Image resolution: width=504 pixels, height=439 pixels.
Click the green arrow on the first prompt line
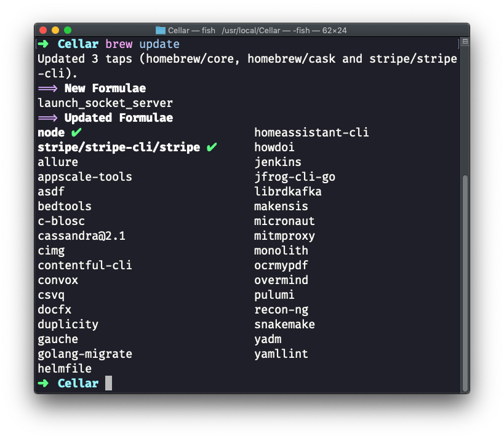coord(44,44)
